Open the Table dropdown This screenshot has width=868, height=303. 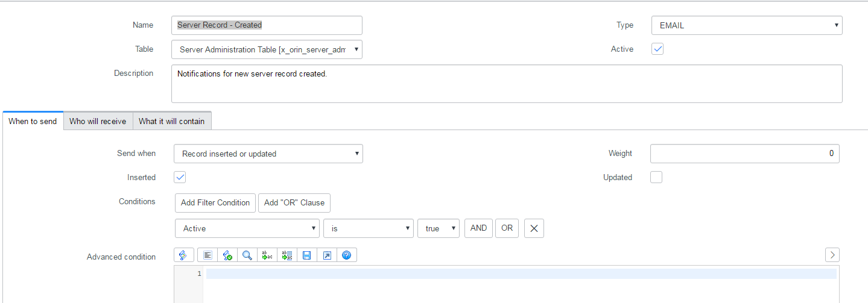[267, 49]
